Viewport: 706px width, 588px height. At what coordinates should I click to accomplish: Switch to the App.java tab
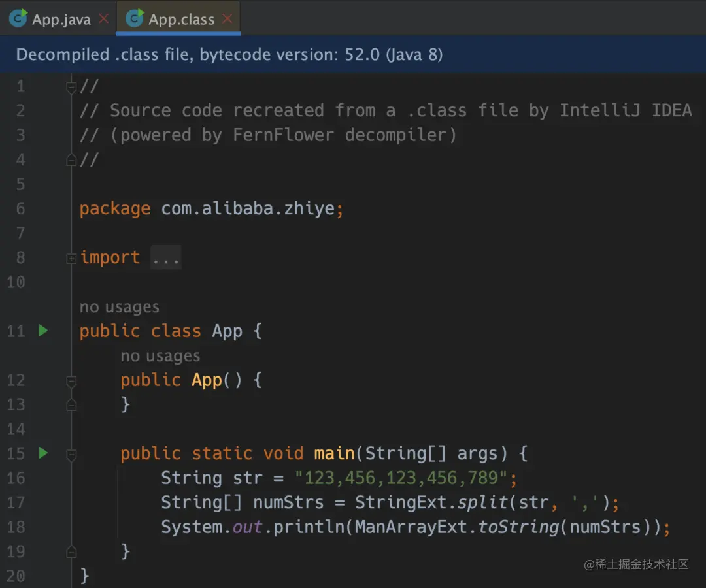pos(61,20)
